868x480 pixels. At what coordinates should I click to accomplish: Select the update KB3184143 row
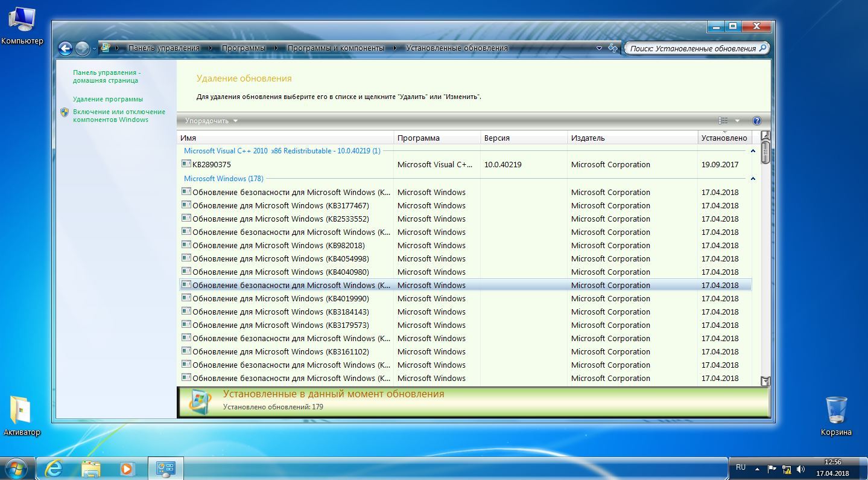pos(466,312)
